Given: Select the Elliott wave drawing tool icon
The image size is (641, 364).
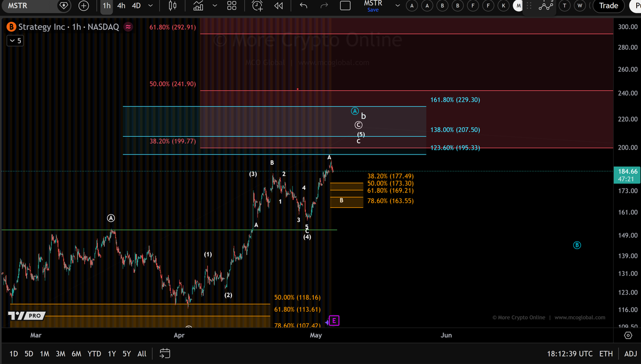Looking at the screenshot, I should (x=546, y=6).
